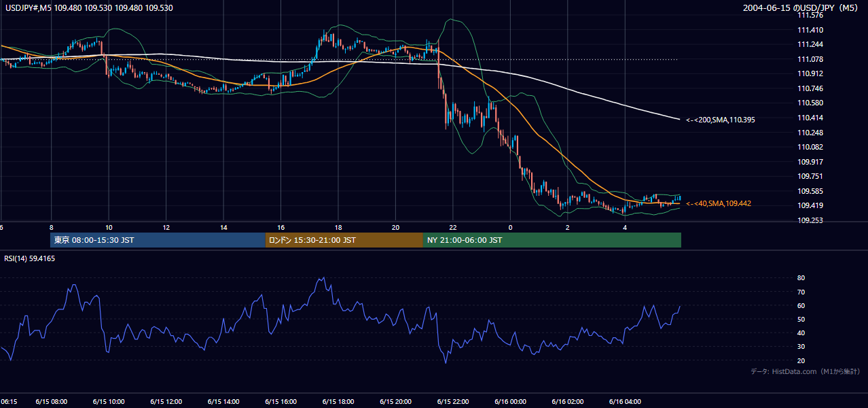The image size is (868, 408).
Task: Click the 6/15 10:00 date label
Action: click(x=108, y=402)
